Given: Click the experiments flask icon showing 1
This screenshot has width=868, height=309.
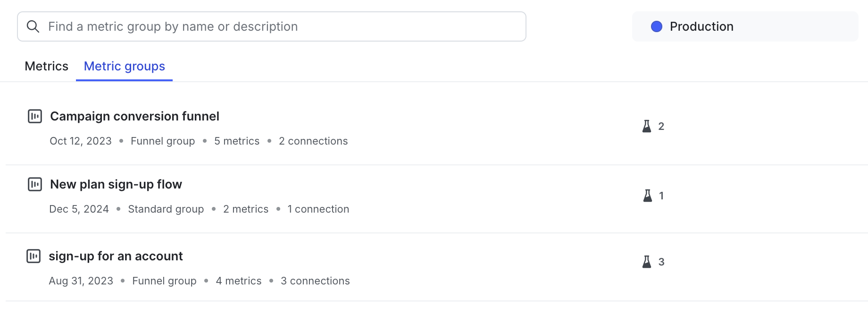Looking at the screenshot, I should tap(647, 195).
